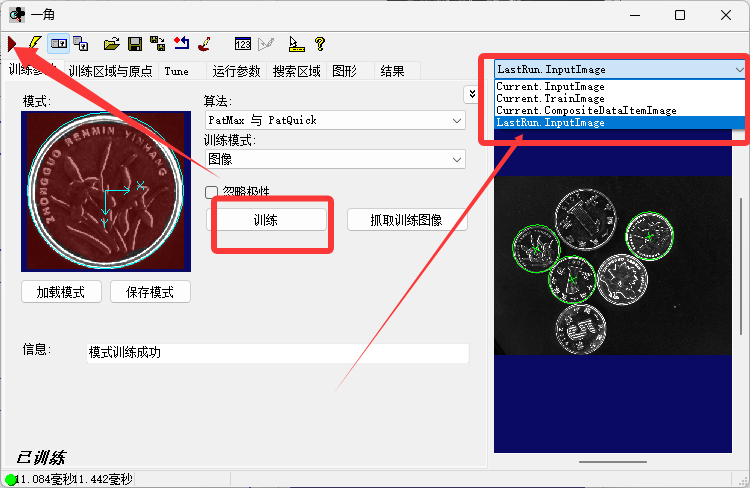Screen dimensions: 750x488
Task: Open the 算法 PatMax 与 PatQuick dropdown
Action: click(x=335, y=120)
